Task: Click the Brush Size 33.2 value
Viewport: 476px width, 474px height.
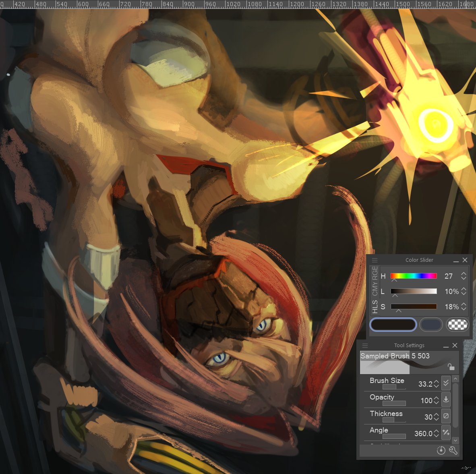Action: coord(425,384)
